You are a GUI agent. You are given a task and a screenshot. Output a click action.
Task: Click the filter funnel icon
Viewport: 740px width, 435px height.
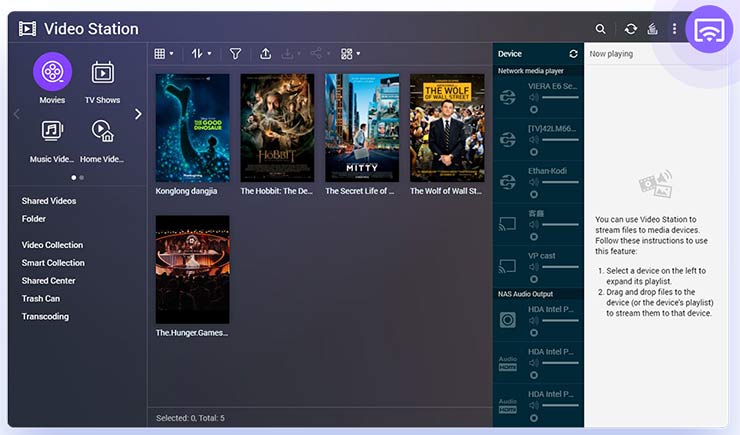click(x=235, y=54)
